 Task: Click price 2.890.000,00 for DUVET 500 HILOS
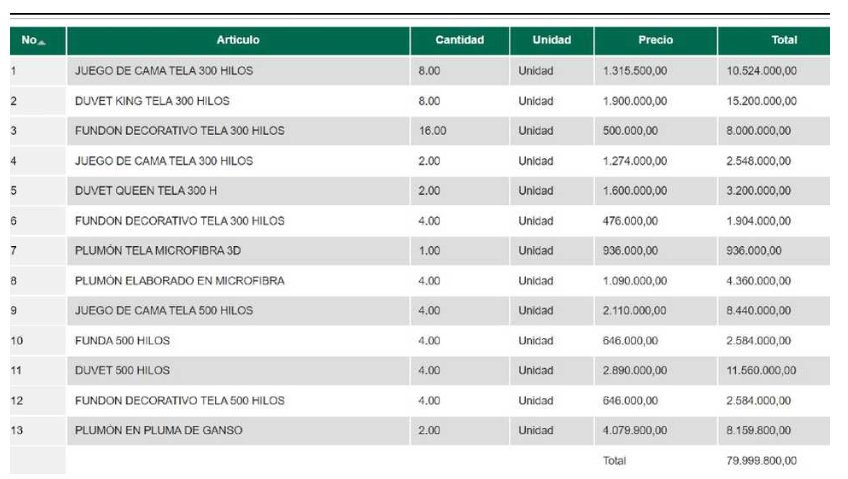pyautogui.click(x=635, y=371)
